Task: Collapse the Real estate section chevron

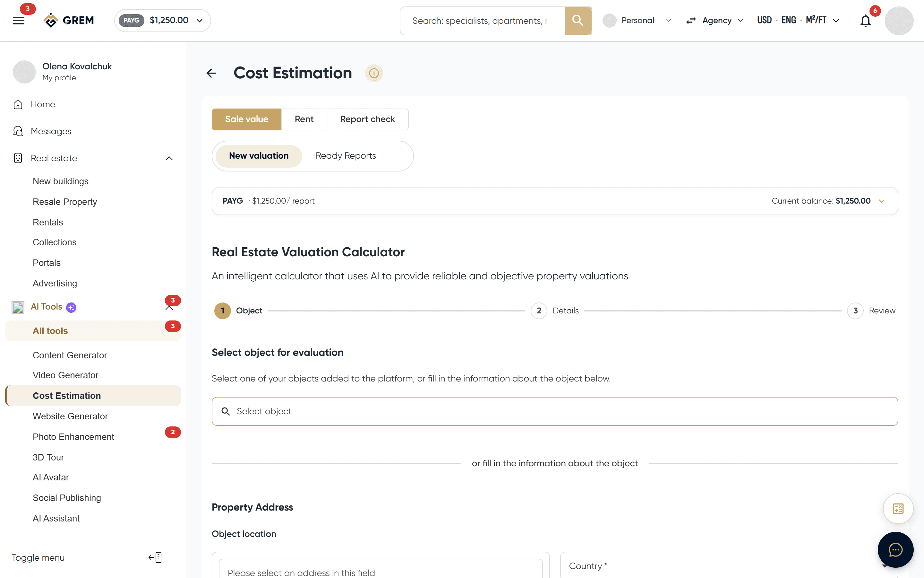Action: pyautogui.click(x=169, y=158)
